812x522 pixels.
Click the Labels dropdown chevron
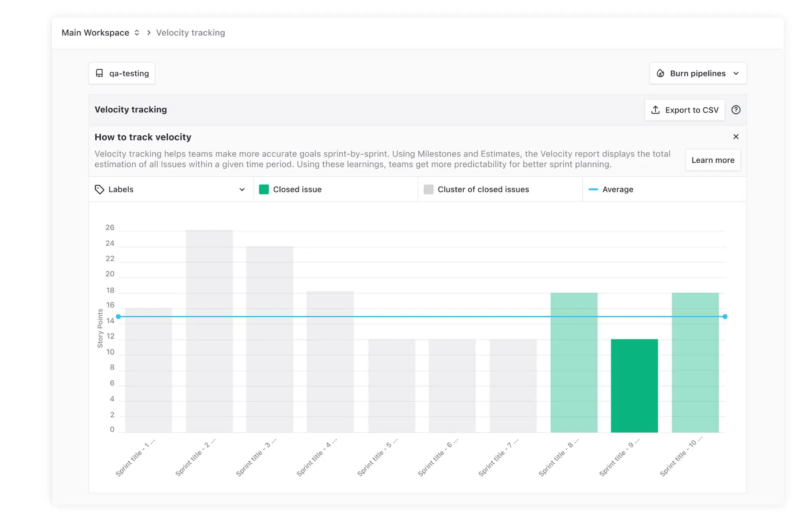click(x=242, y=190)
